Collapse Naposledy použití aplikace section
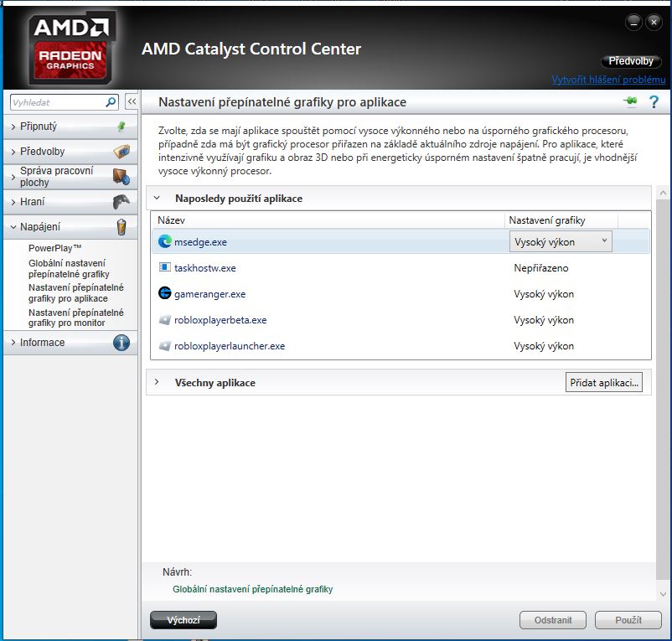 point(157,198)
